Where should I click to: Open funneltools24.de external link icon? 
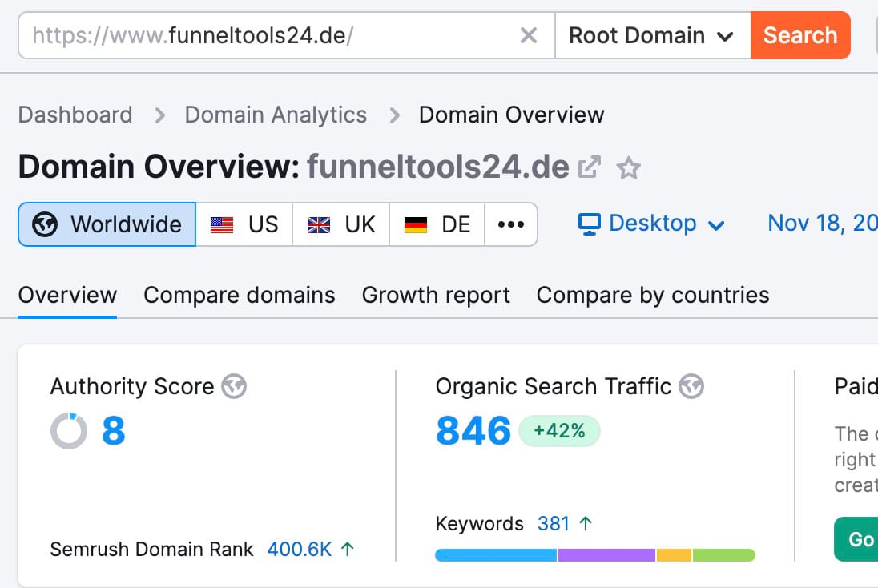tap(590, 167)
